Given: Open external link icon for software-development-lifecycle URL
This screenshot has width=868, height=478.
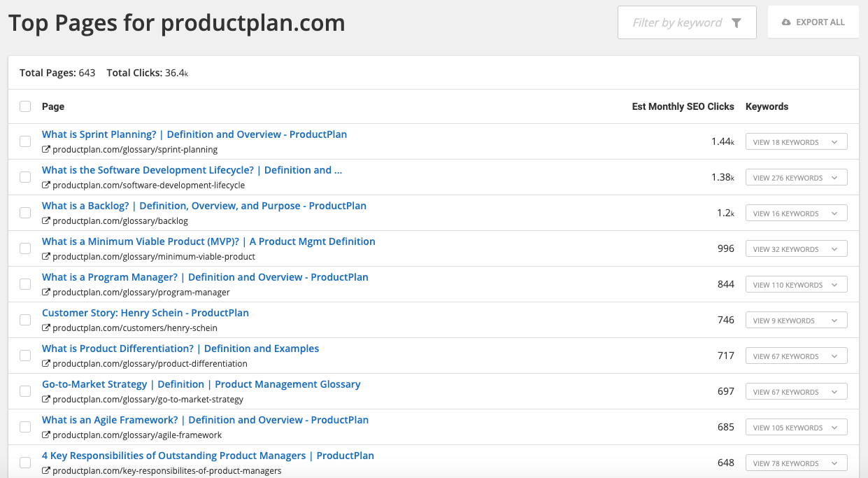Looking at the screenshot, I should [46, 185].
